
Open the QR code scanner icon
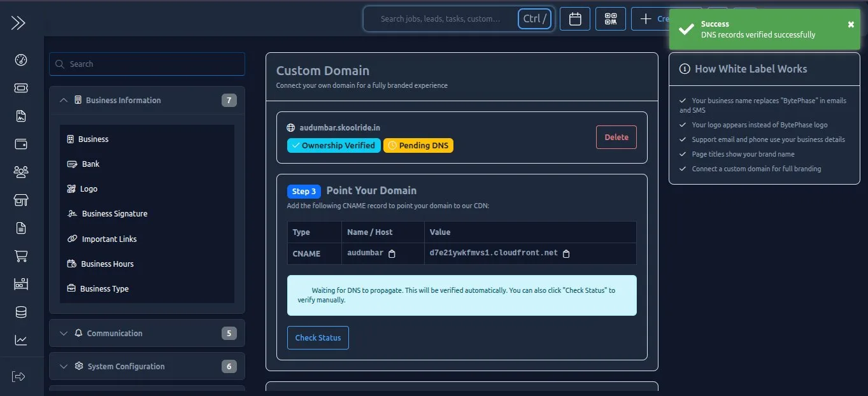611,19
